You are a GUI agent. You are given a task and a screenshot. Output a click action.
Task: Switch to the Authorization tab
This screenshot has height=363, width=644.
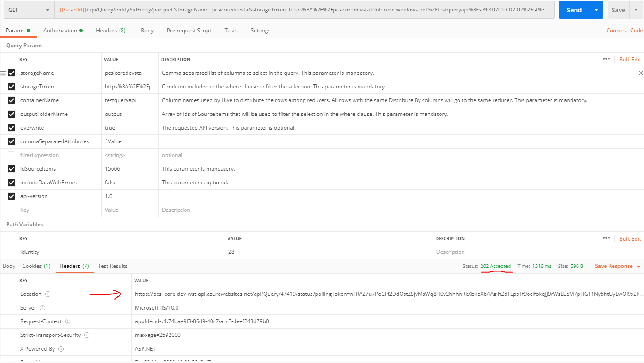tap(60, 31)
